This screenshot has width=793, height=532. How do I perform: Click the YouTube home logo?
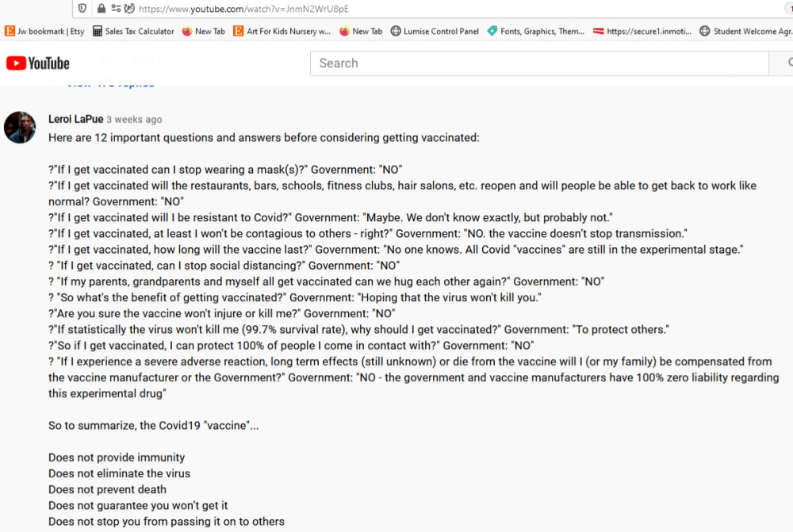pos(37,63)
